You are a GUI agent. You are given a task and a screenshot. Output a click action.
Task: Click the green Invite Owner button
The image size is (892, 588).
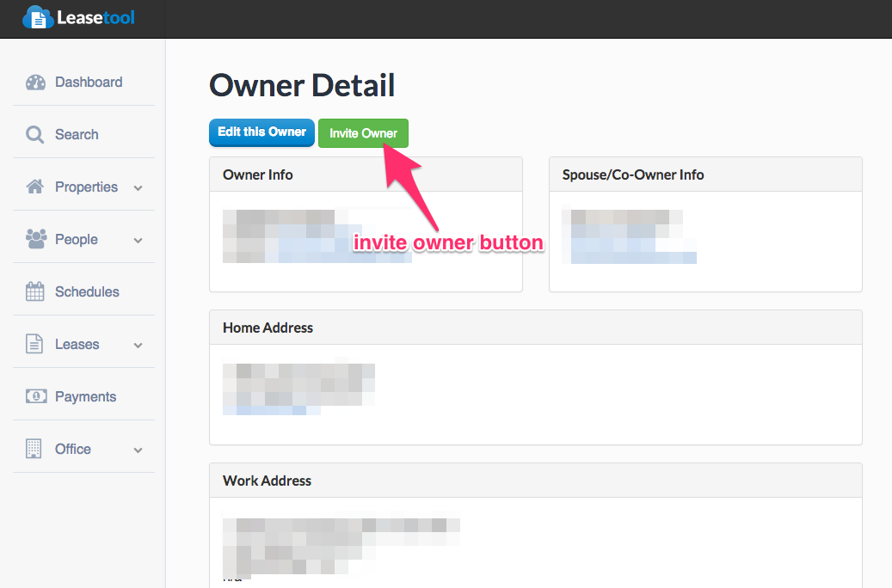pyautogui.click(x=363, y=133)
